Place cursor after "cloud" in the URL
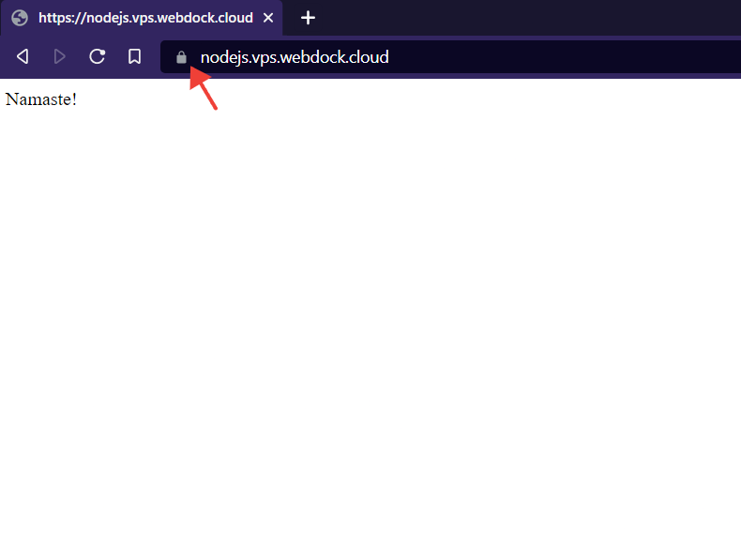Viewport: 741px width, 560px height. coord(389,57)
